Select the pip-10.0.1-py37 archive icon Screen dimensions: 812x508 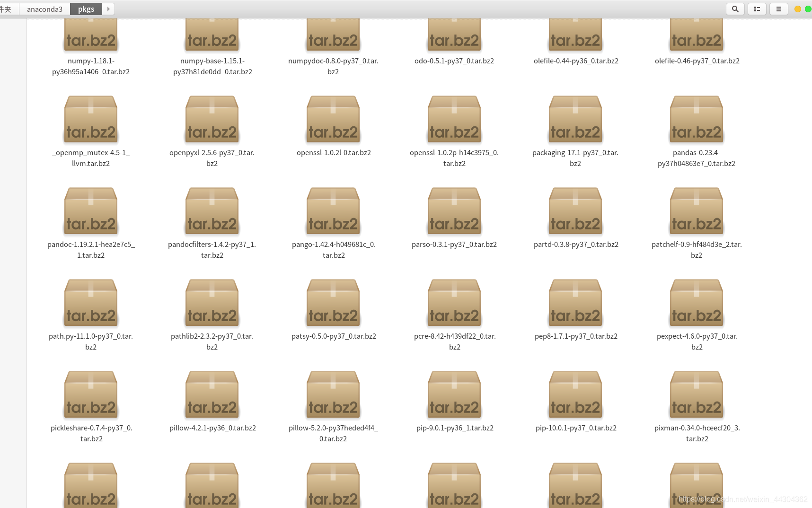[575, 394]
